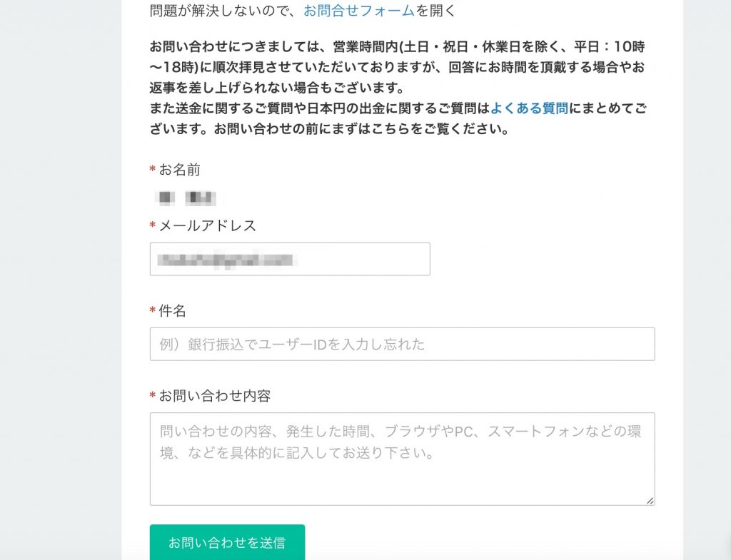Screen dimensions: 731x560
Task: Click the お問い合わせ内容 field label
Action: [215, 396]
